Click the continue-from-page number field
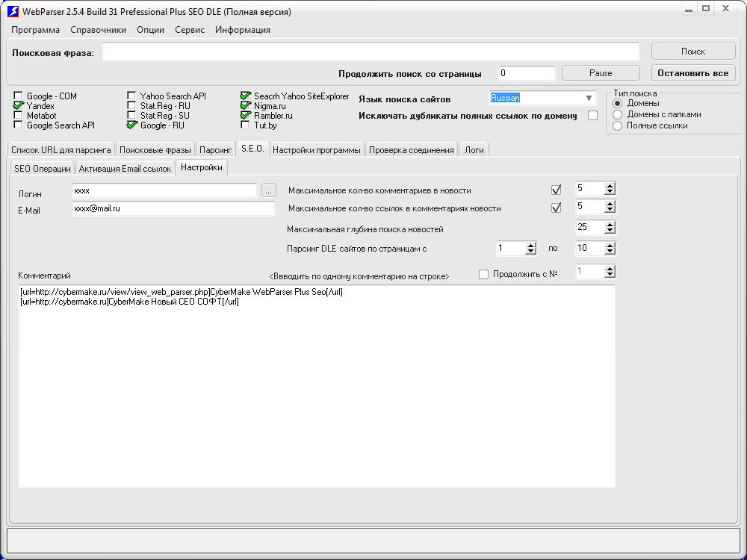 pyautogui.click(x=527, y=73)
